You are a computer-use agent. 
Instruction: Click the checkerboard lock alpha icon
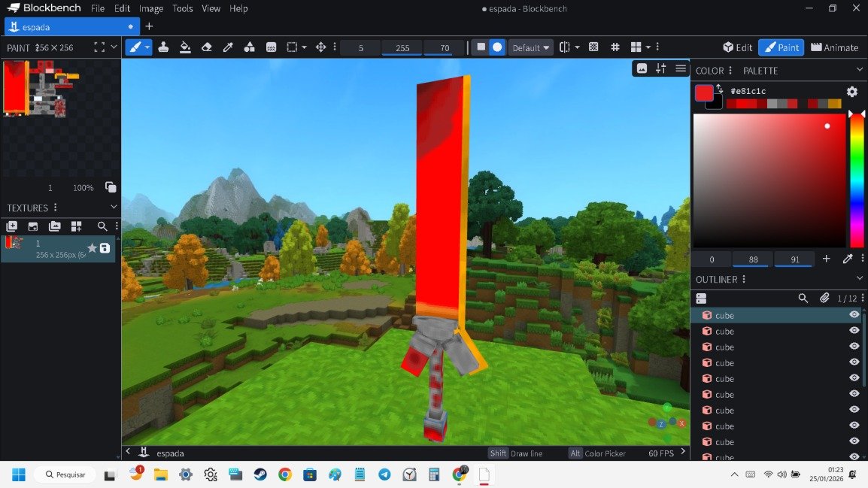(593, 47)
